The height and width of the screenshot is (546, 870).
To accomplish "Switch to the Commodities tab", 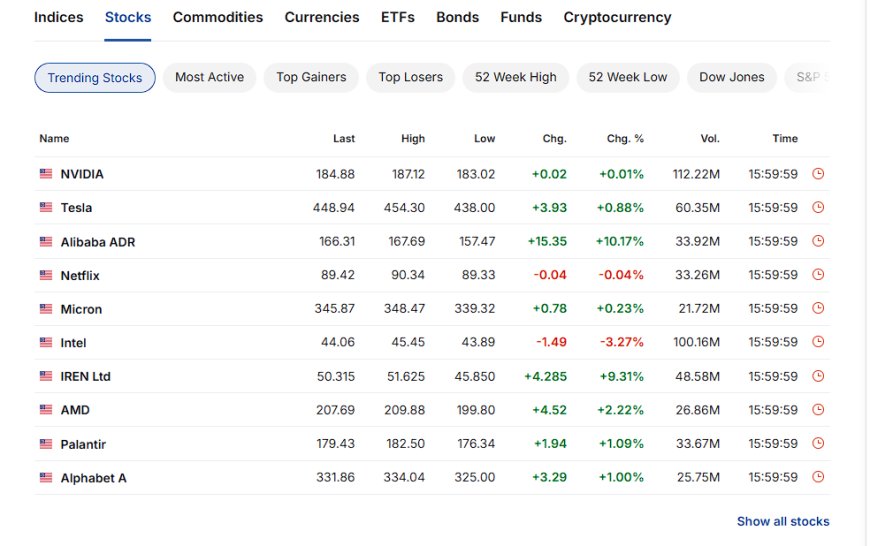I will pyautogui.click(x=218, y=17).
